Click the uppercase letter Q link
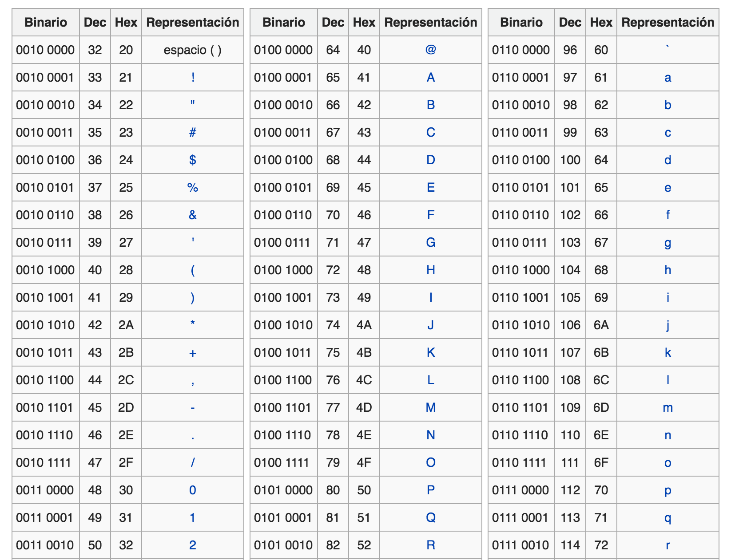The width and height of the screenshot is (731, 560). click(x=430, y=517)
